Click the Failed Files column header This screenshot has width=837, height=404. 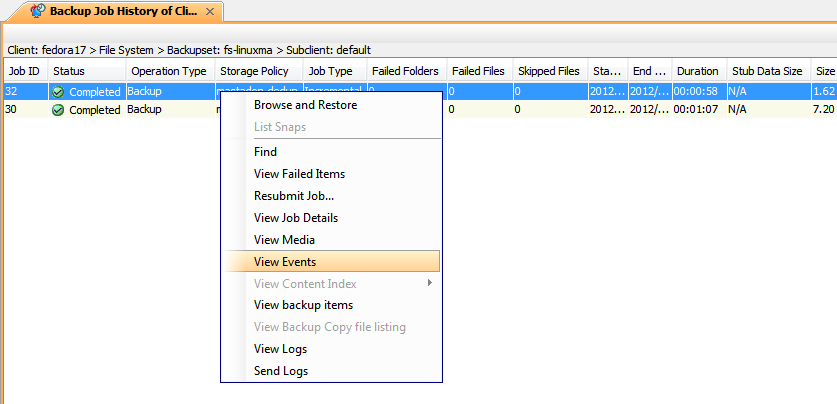478,71
